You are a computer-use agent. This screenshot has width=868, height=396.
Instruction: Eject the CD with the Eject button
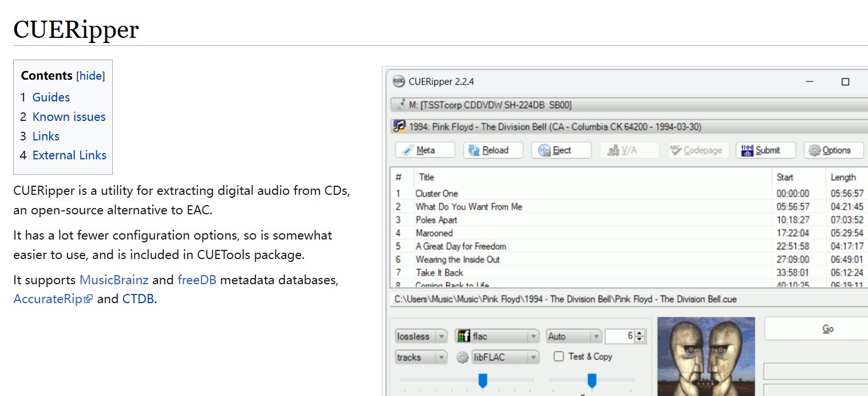562,150
